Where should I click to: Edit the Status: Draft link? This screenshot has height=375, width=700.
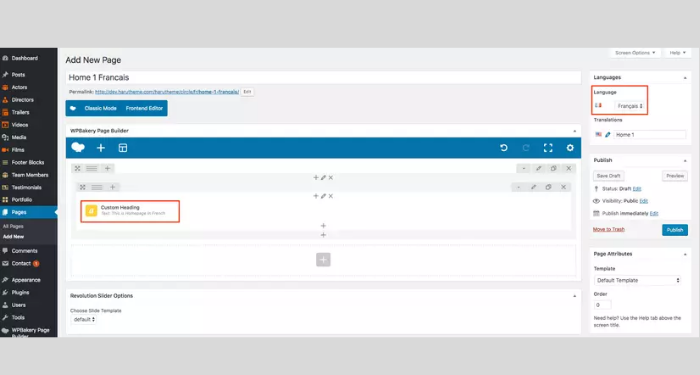coord(637,189)
